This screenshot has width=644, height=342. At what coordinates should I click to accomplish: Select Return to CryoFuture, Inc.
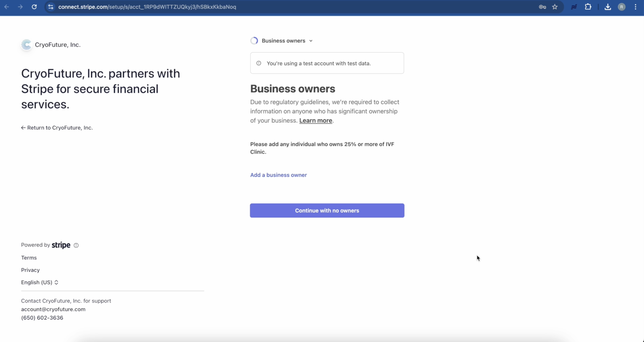point(57,128)
